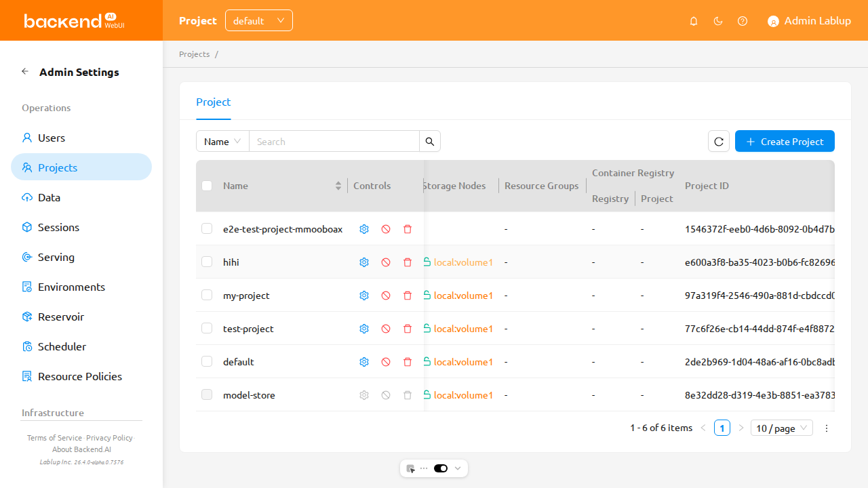
Task: Expand the Name filter dropdown
Action: 222,142
